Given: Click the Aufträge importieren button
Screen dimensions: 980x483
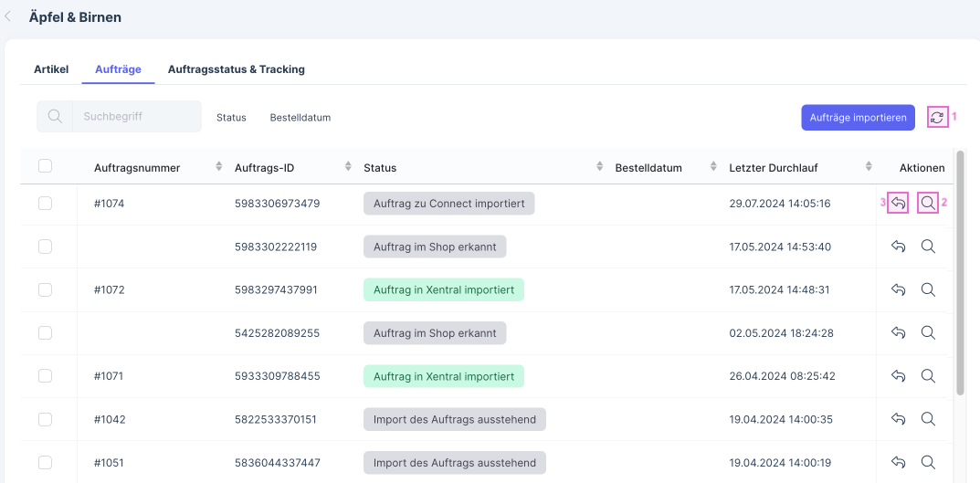Looking at the screenshot, I should tap(858, 118).
